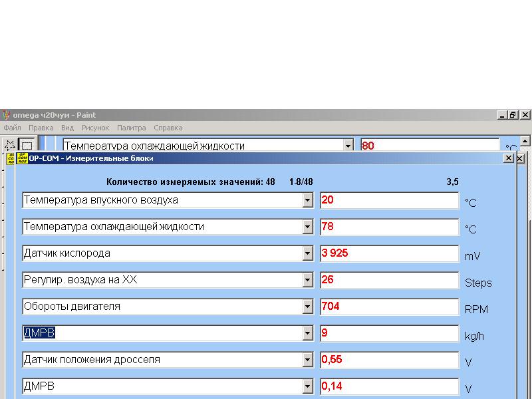The height and width of the screenshot is (399, 532).
Task: Click the omega ч20чум - Paint title
Action: 55,115
